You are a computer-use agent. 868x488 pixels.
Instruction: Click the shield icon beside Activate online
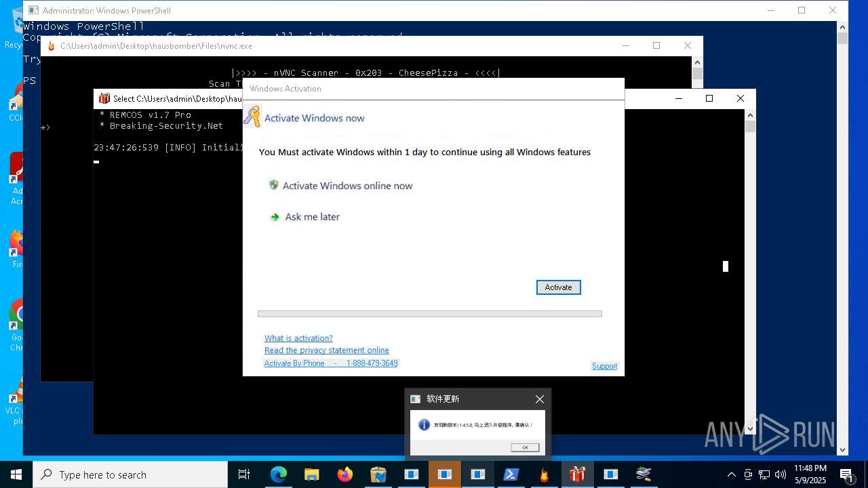point(274,185)
